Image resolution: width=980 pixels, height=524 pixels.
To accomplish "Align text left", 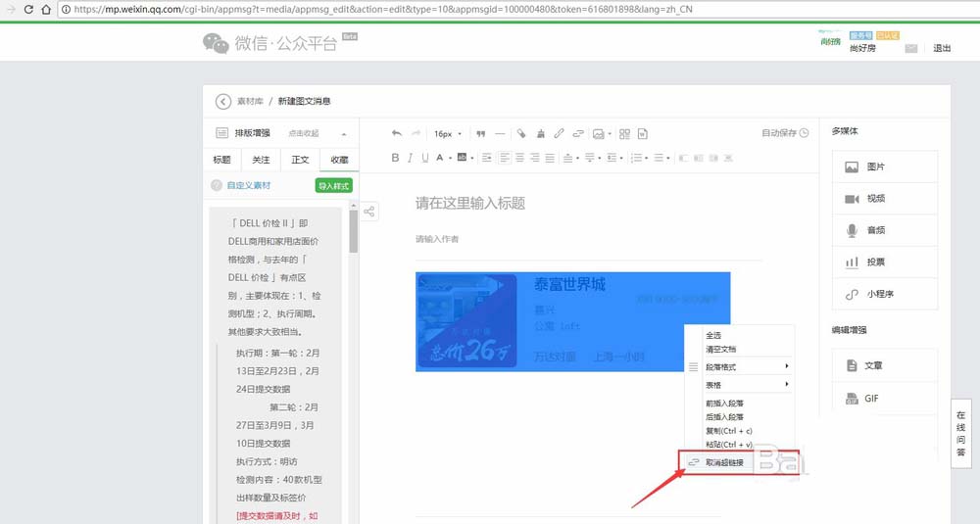I will click(x=505, y=158).
